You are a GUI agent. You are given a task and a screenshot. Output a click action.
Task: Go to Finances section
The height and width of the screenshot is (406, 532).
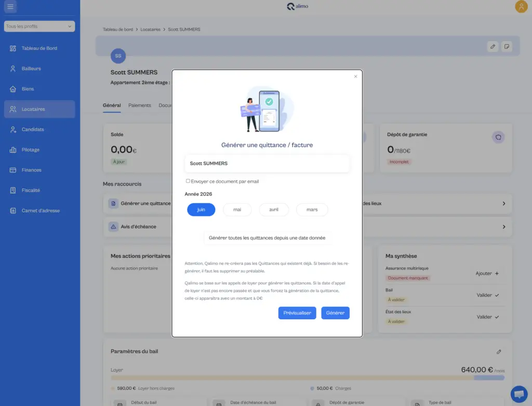pos(39,170)
